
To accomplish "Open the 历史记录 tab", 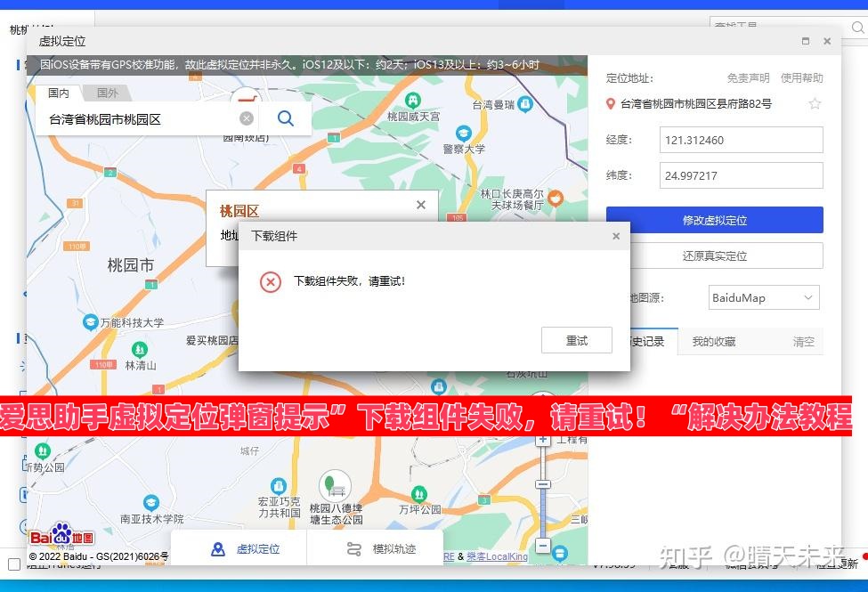I will pyautogui.click(x=648, y=342).
